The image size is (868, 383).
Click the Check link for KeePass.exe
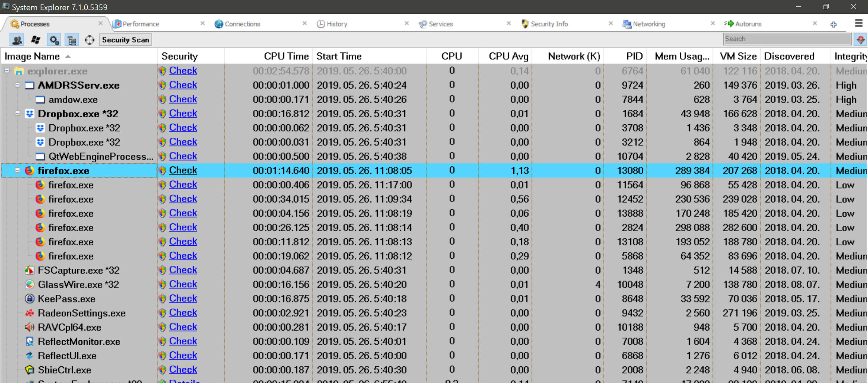tap(183, 298)
